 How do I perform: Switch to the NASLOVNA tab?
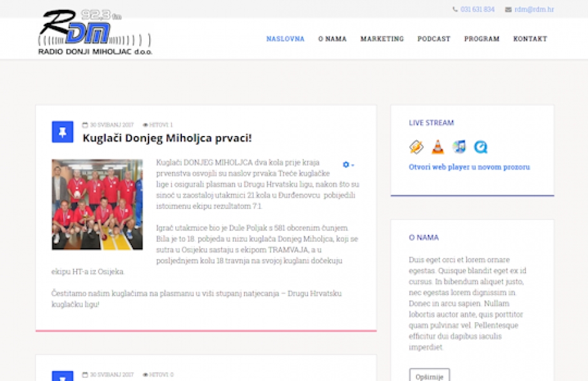[285, 38]
